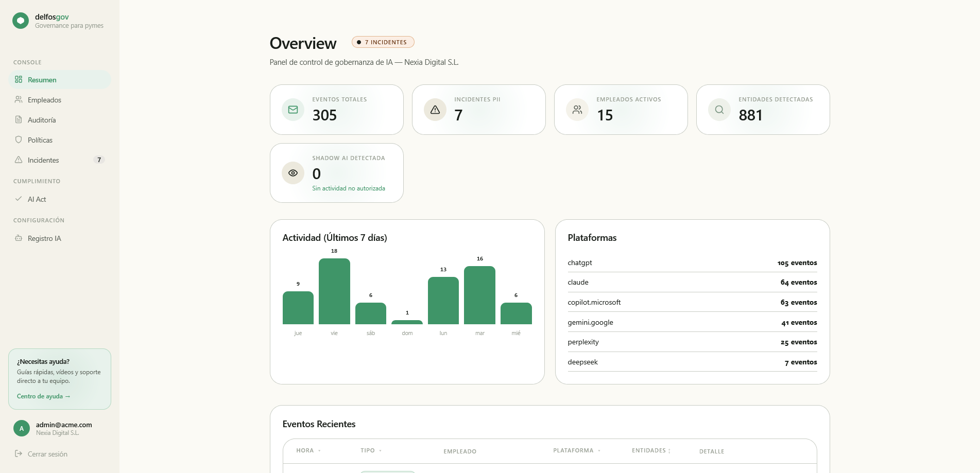Screen dimensions: 980x473
Task: Select the chatgpt platform row
Action: coord(692,262)
